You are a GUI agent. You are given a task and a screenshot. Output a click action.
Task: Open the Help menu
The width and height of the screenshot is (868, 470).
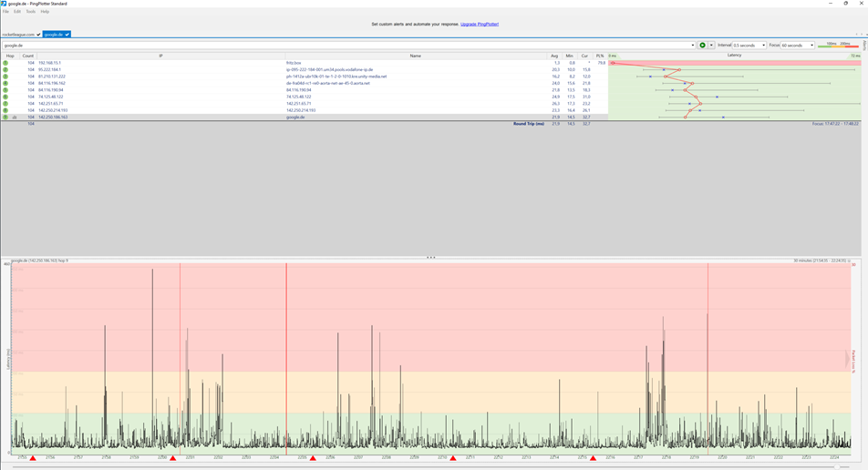point(45,11)
